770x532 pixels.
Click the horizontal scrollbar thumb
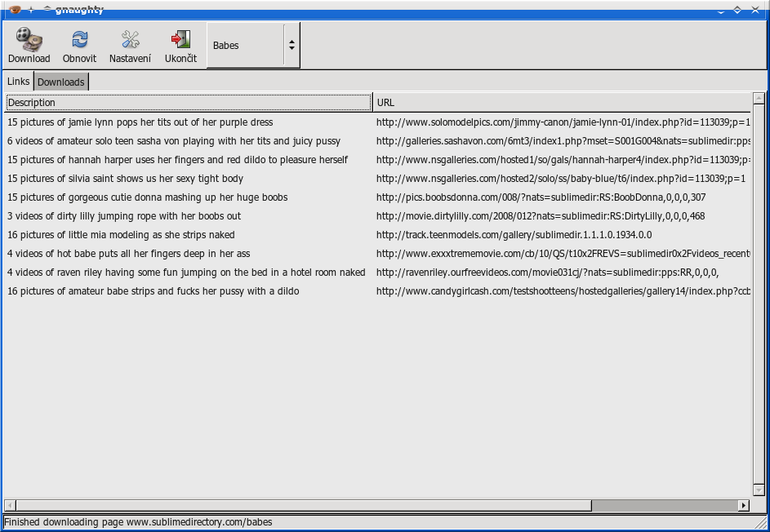(303, 505)
